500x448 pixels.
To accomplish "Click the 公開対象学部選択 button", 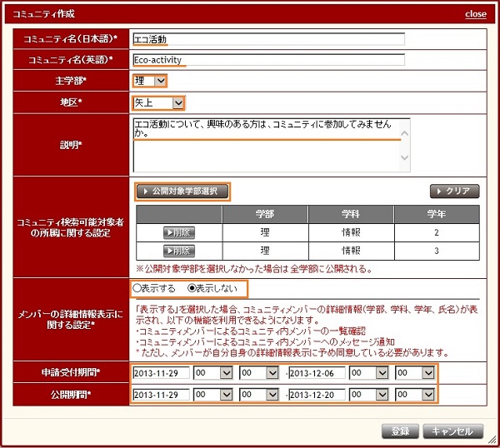I will 182,191.
